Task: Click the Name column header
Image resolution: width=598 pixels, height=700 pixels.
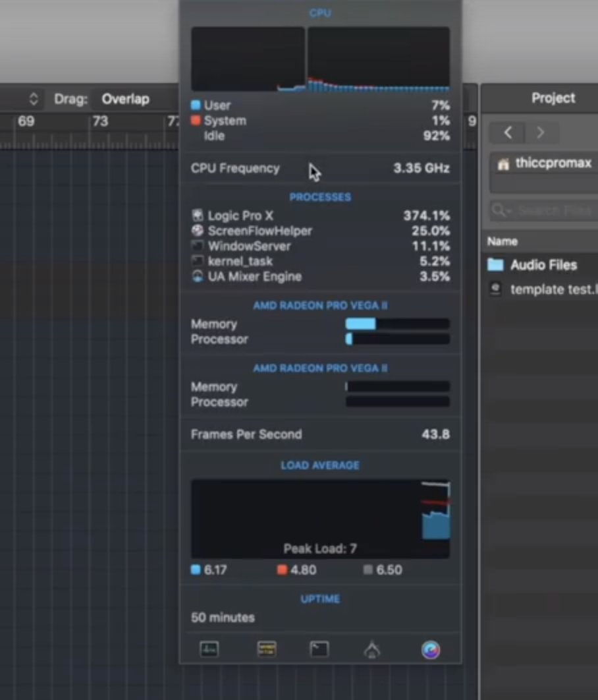Action: point(503,241)
